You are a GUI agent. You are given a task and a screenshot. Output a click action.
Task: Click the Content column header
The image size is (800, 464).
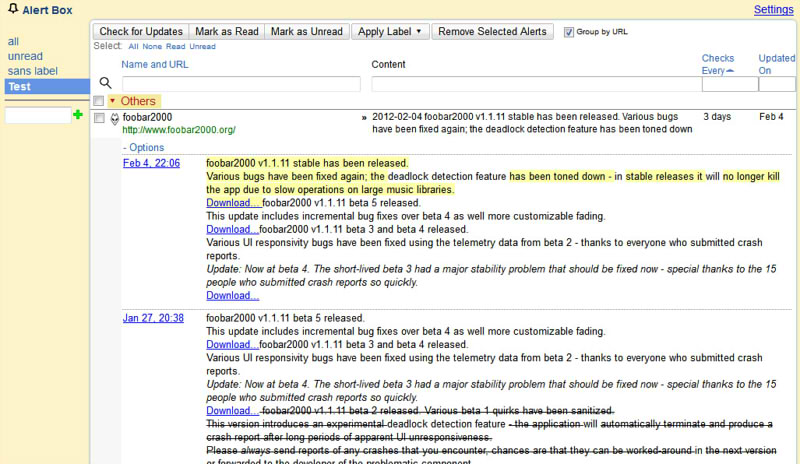pos(388,64)
